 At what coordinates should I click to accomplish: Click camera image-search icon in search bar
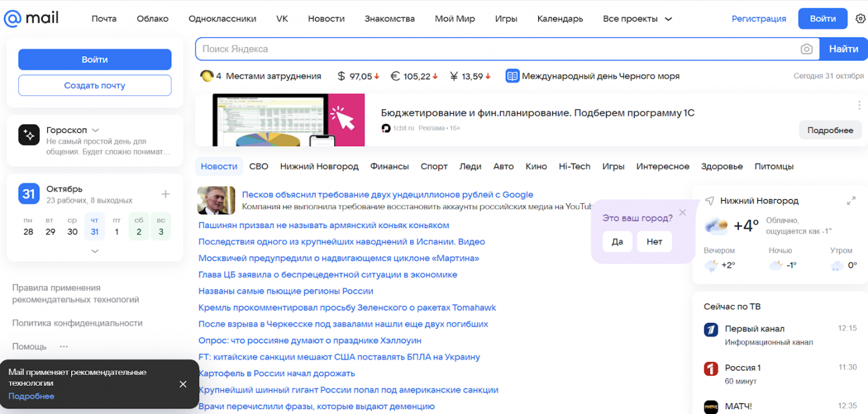coord(807,49)
